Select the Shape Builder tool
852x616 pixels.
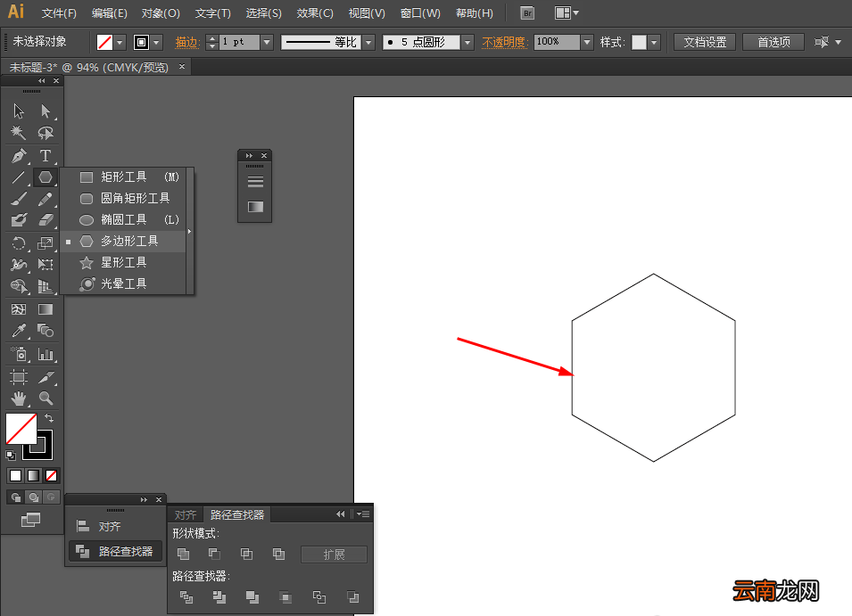click(19, 286)
